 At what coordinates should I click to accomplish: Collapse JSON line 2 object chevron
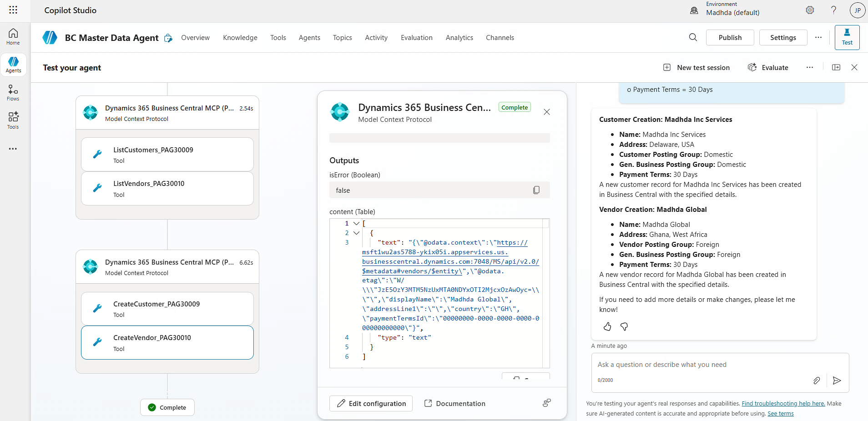[x=356, y=233]
